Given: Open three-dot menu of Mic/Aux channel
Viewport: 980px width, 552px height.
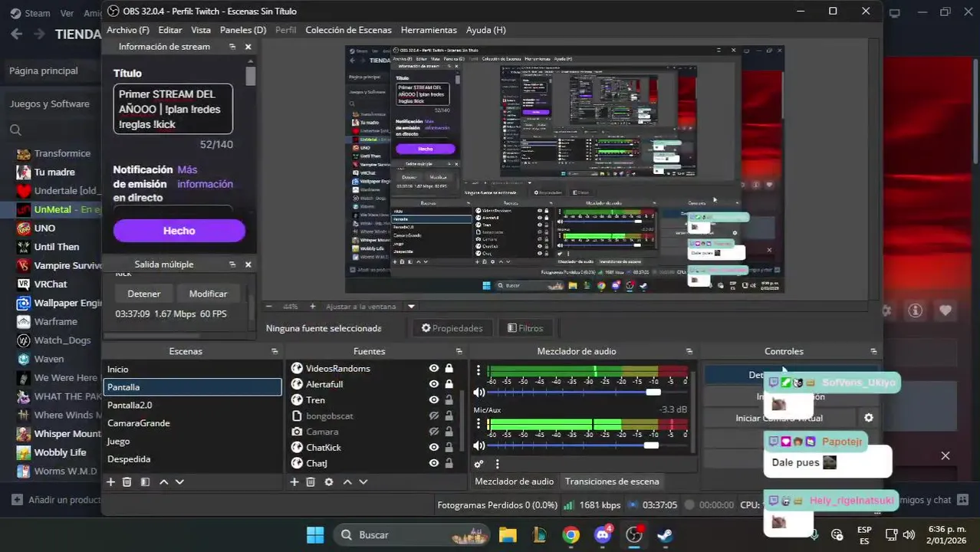Looking at the screenshot, I should (478, 425).
